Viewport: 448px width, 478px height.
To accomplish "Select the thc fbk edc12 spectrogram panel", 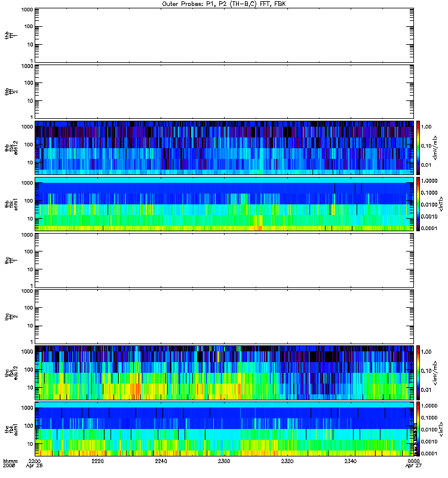I will click(225, 373).
